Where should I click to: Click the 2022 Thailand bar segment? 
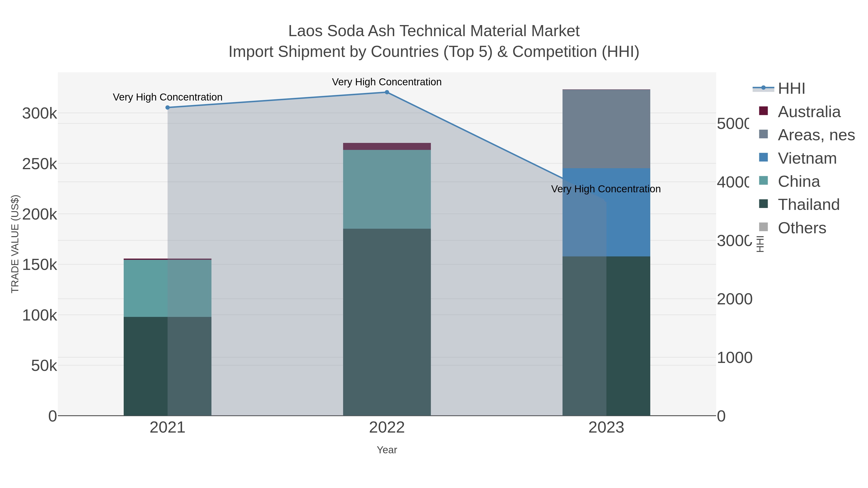(387, 322)
